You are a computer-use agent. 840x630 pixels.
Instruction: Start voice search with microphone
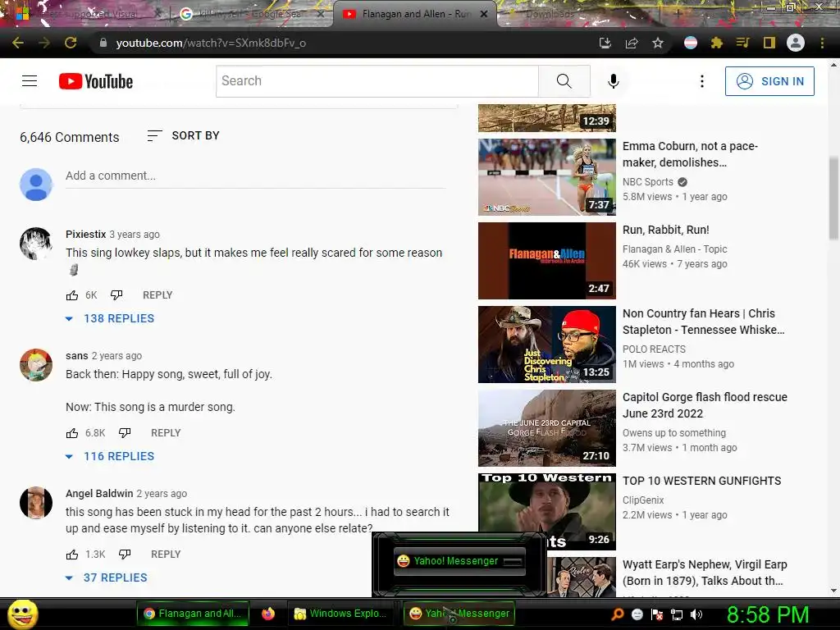[614, 81]
